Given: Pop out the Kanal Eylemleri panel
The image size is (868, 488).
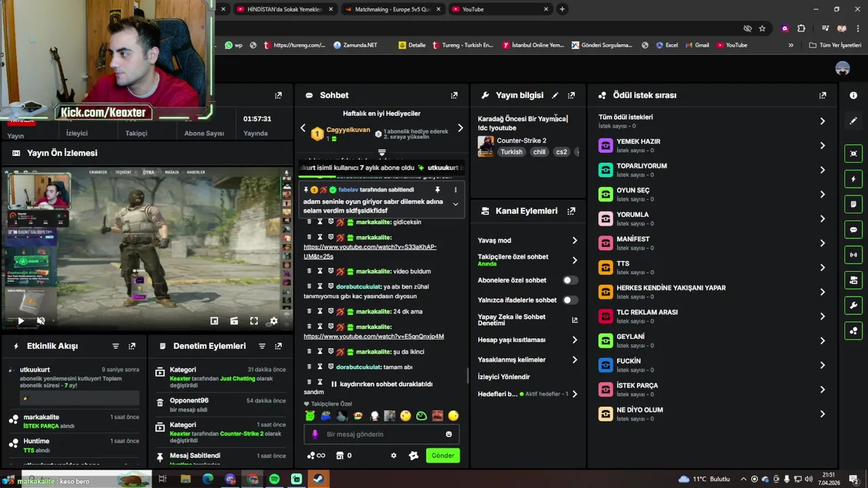Looking at the screenshot, I should pyautogui.click(x=571, y=211).
